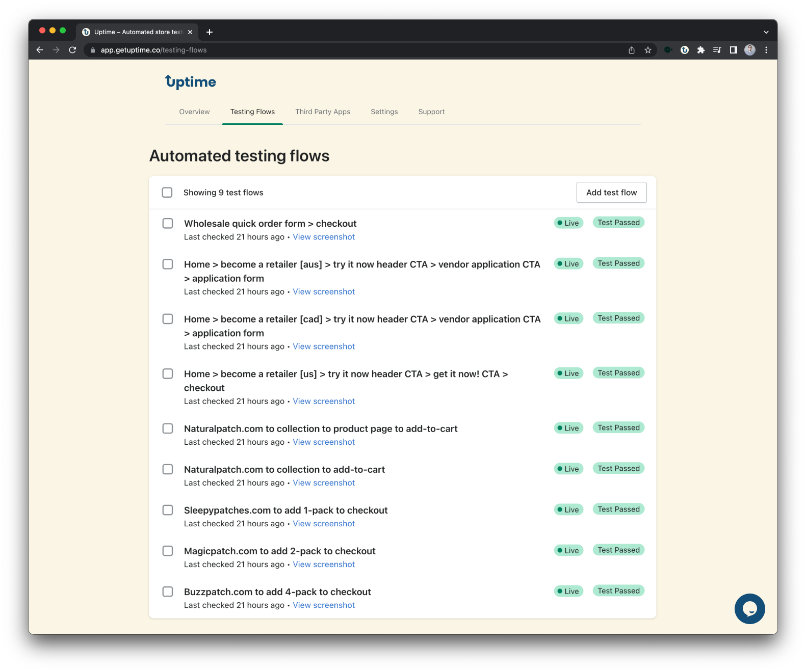The height and width of the screenshot is (672, 806).
Task: View screenshot for retailer [aus] flow
Action: [324, 291]
